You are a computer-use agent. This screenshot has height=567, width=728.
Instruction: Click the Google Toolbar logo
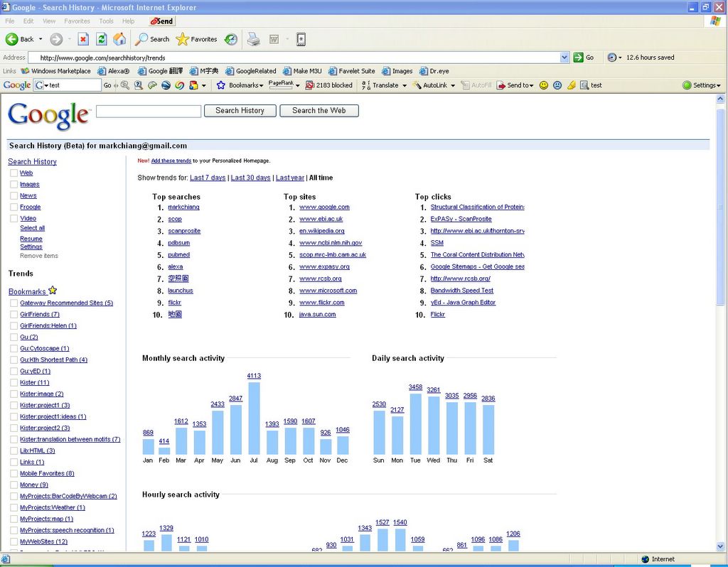click(x=17, y=85)
